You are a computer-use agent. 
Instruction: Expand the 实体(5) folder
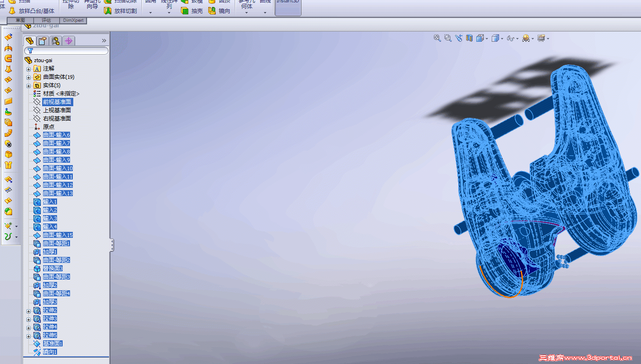(28, 85)
